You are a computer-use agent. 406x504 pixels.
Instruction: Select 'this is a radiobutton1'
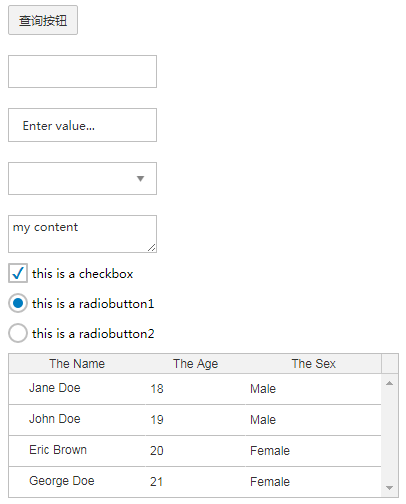[18, 303]
